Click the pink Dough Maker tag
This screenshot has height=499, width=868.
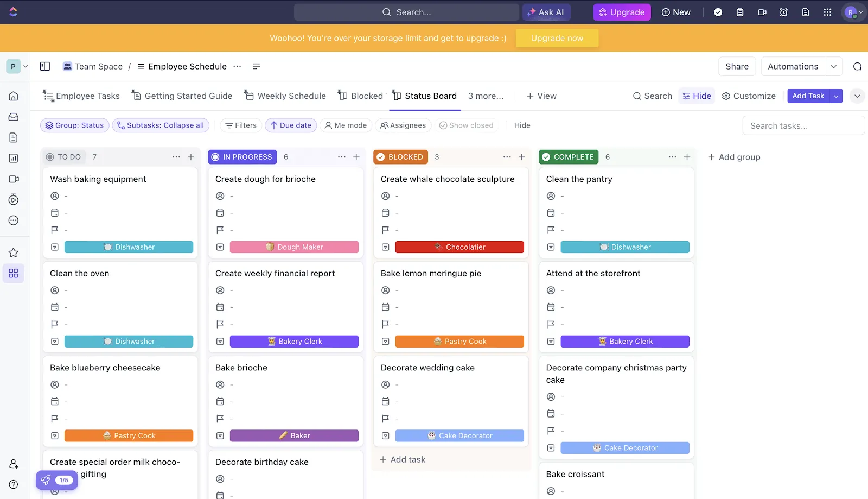coord(294,247)
